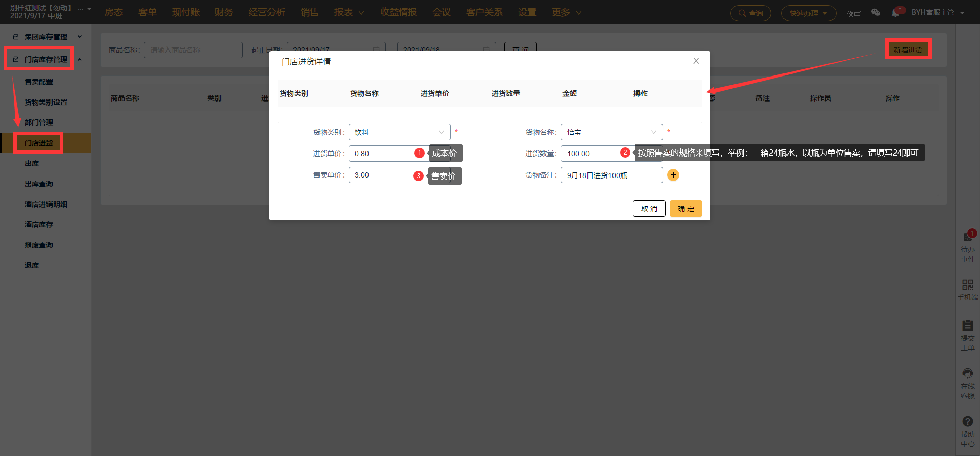The image size is (980, 456).
Task: Open the 报表 menu dropdown
Action: 350,12
